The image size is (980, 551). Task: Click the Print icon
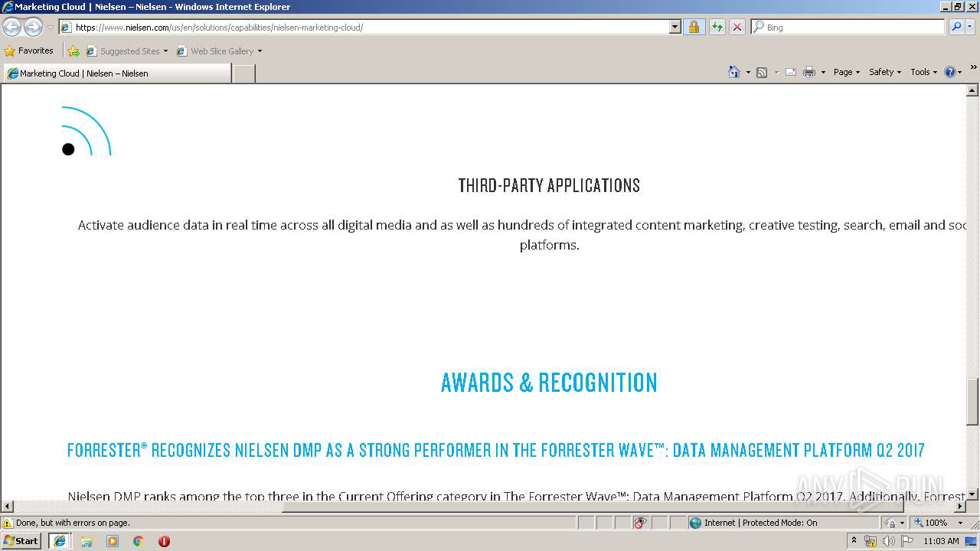coord(809,72)
